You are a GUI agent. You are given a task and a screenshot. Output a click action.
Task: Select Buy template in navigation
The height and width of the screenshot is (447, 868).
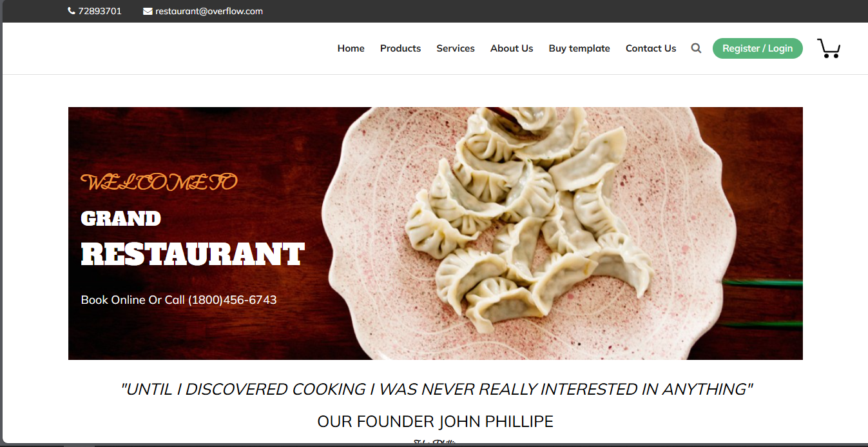click(579, 48)
